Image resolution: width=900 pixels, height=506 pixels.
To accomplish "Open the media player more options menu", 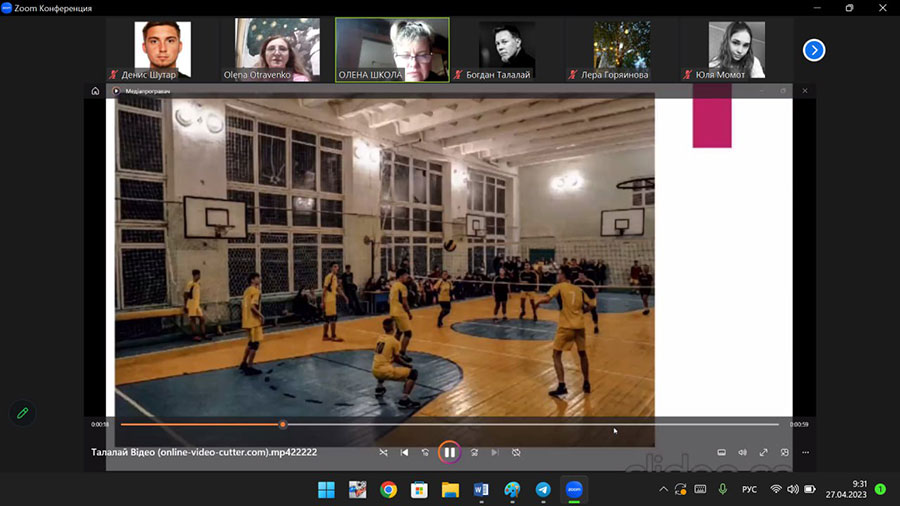I will [x=805, y=452].
